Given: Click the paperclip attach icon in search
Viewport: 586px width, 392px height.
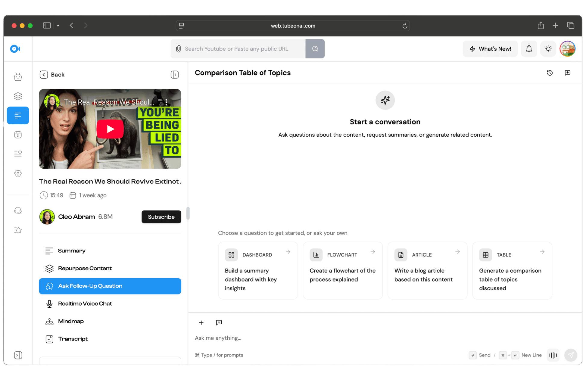Looking at the screenshot, I should pyautogui.click(x=178, y=49).
